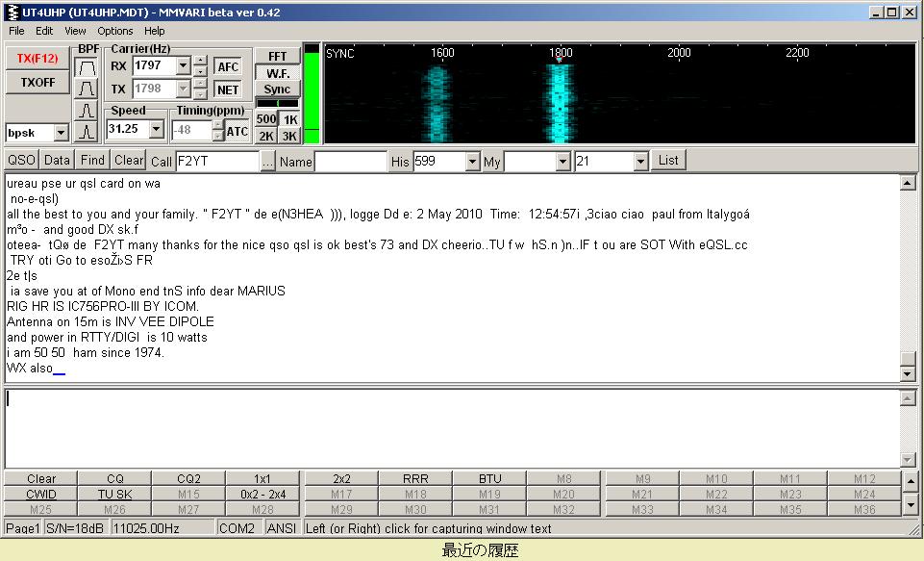The image size is (924, 561).
Task: Open the View menu
Action: (x=75, y=31)
